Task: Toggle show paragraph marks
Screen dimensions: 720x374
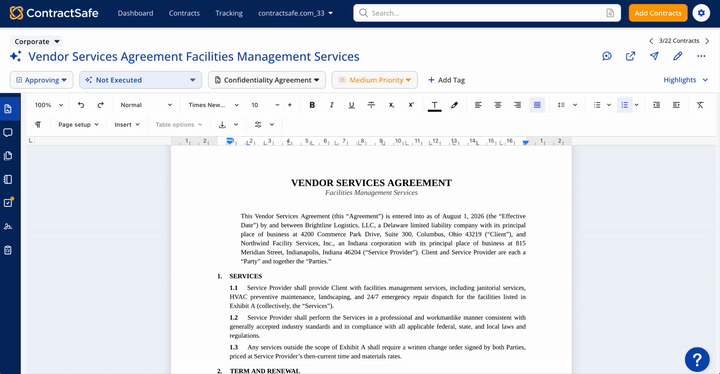Action: [38, 125]
